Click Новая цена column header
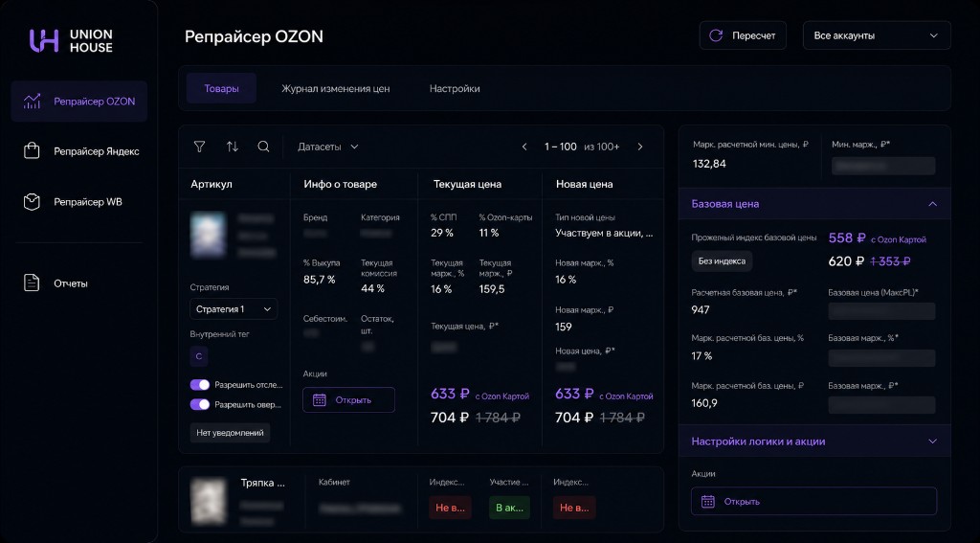The width and height of the screenshot is (980, 543). tap(584, 184)
